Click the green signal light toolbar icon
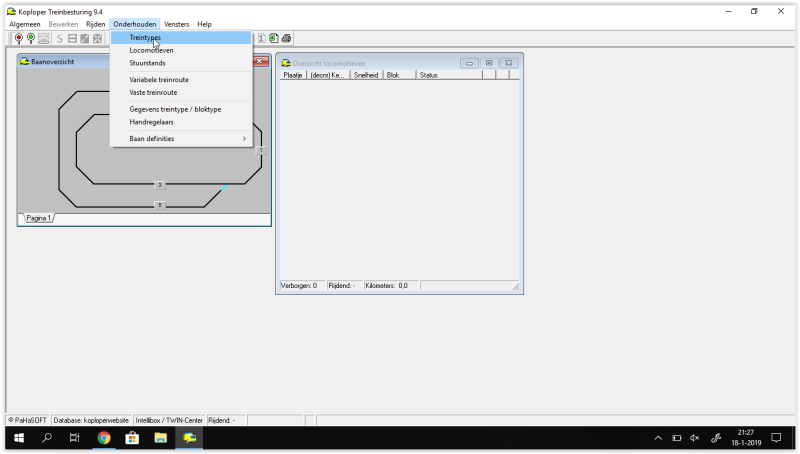The width and height of the screenshot is (800, 454). click(x=31, y=38)
